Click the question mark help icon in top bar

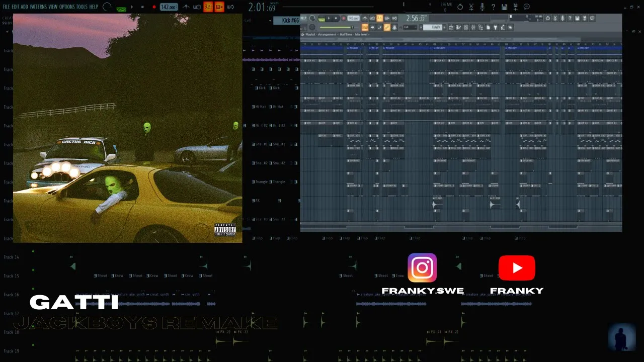tap(493, 7)
